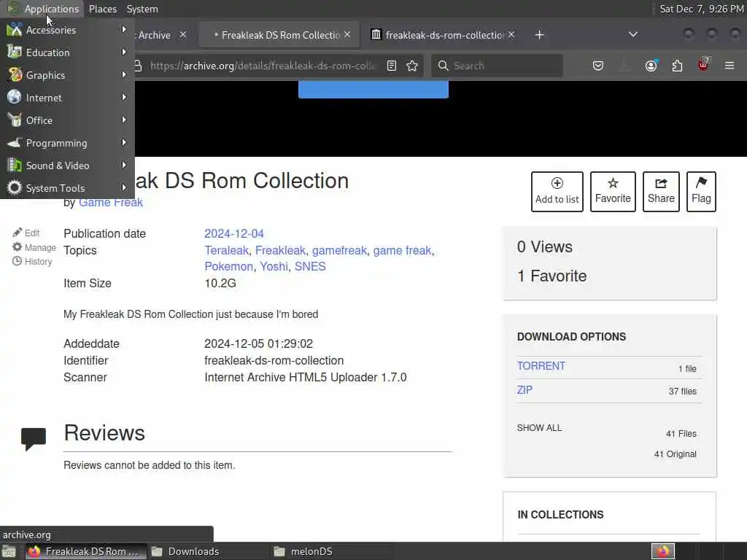747x560 pixels.
Task: Open the System menu
Action: click(x=142, y=9)
